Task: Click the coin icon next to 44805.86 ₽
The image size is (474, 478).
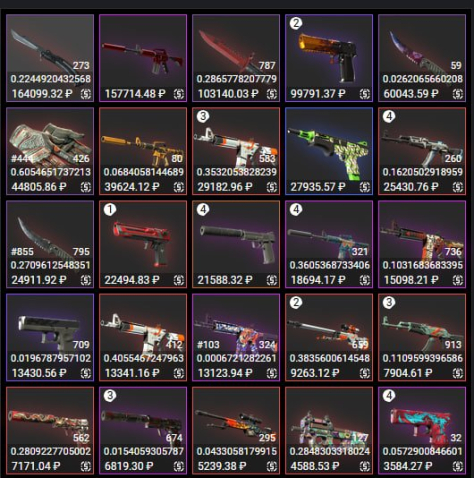Action: click(x=86, y=187)
